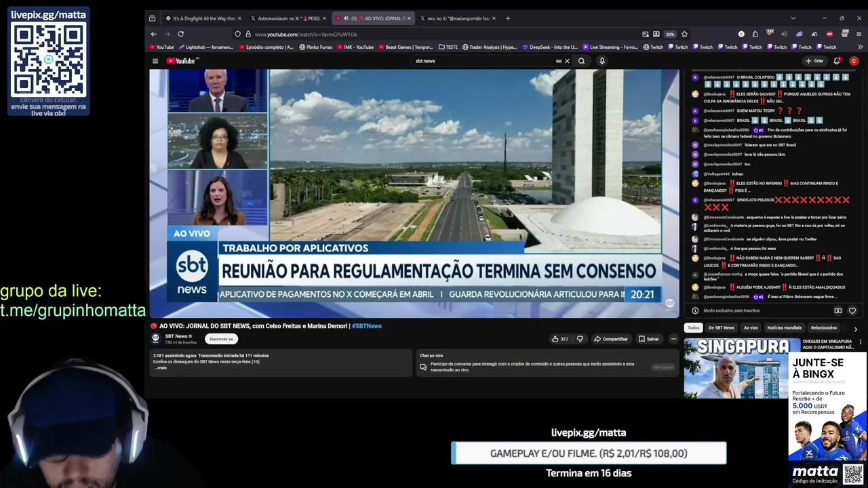Open more actions ellipsis under video
The image size is (868, 488).
pyautogui.click(x=673, y=339)
